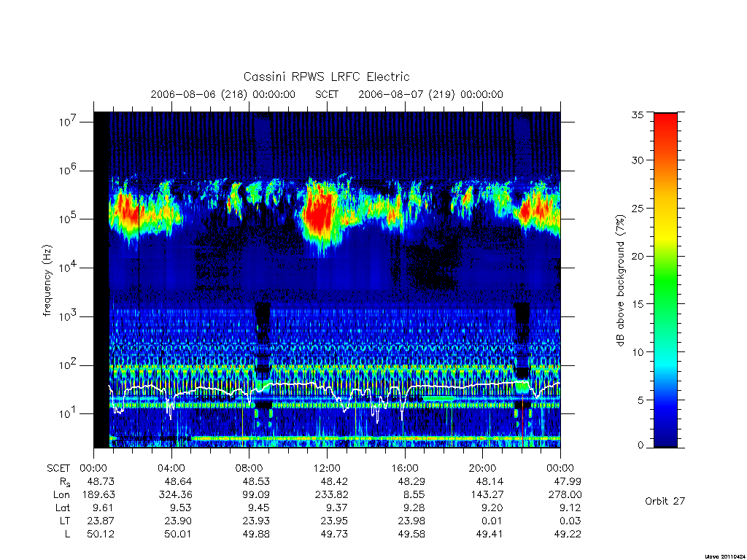Click Rs value '48.73'
Image resolution: width=747 pixels, height=560 pixels.
coord(101,481)
